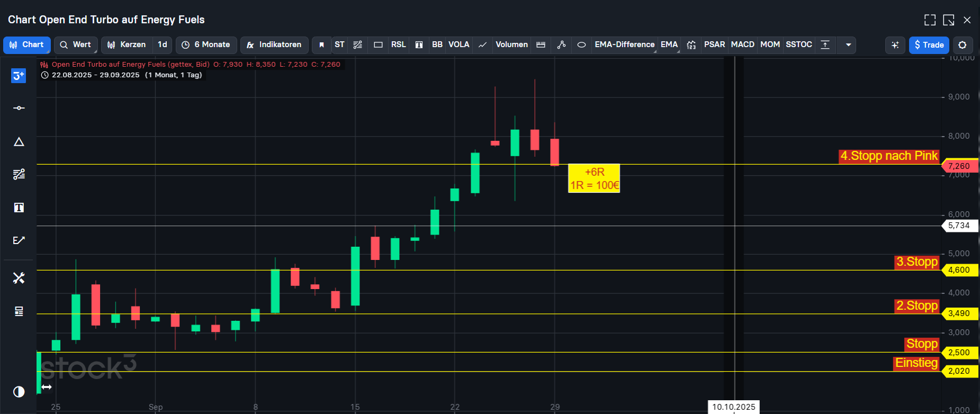Select the rectangle drawing tool
The width and height of the screenshot is (980, 414).
(378, 45)
